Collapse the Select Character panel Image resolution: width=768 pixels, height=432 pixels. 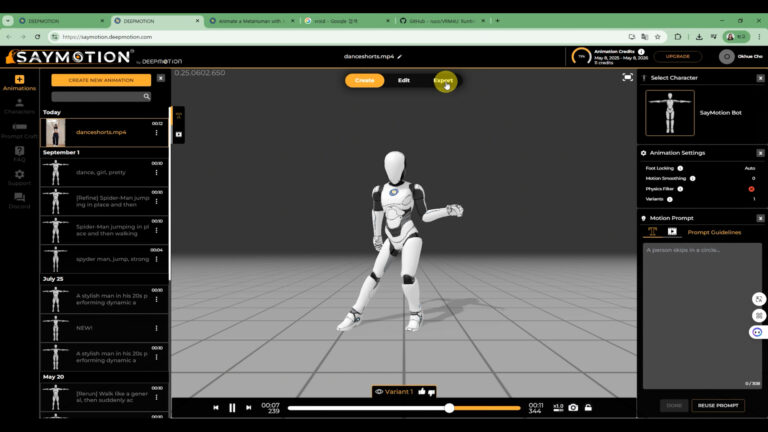coord(760,77)
